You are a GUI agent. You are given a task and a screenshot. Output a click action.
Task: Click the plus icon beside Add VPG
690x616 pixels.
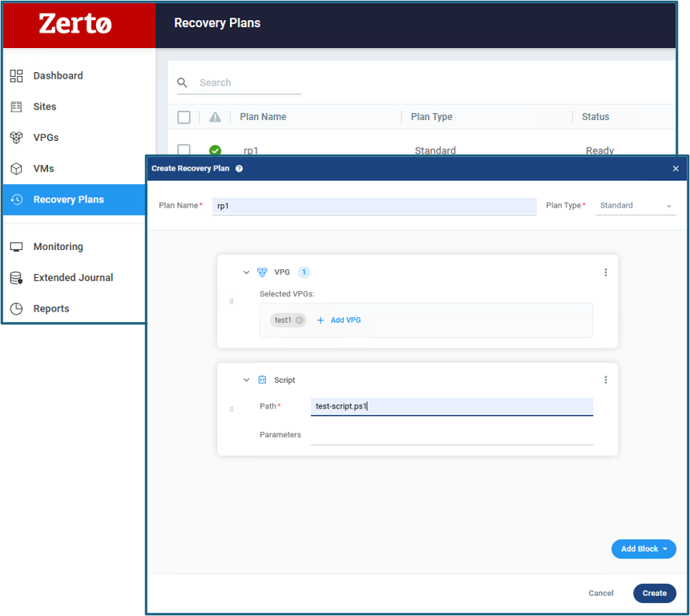[x=321, y=320]
